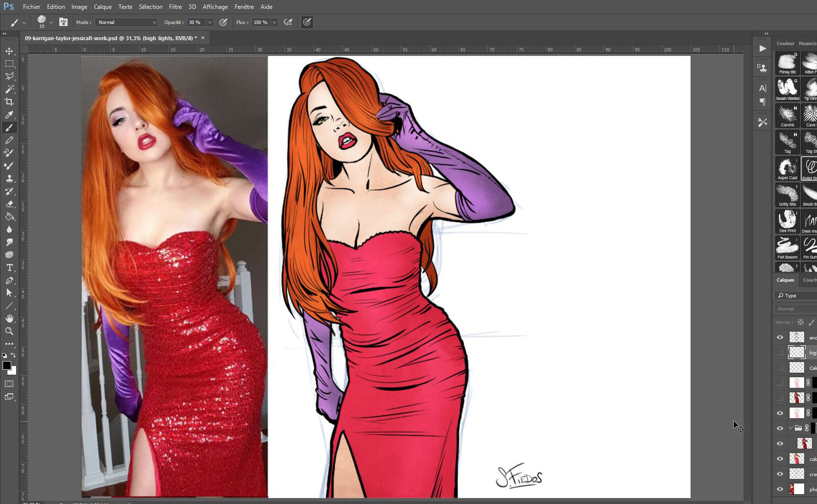Select the Brush tool in the toolbox
The height and width of the screenshot is (504, 817).
9,128
